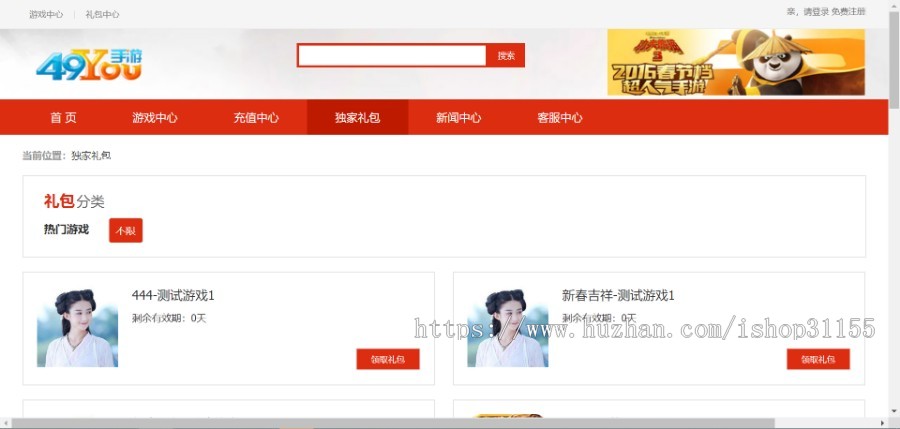
Task: Click the 444-测试游戏1 card image
Action: tap(77, 328)
